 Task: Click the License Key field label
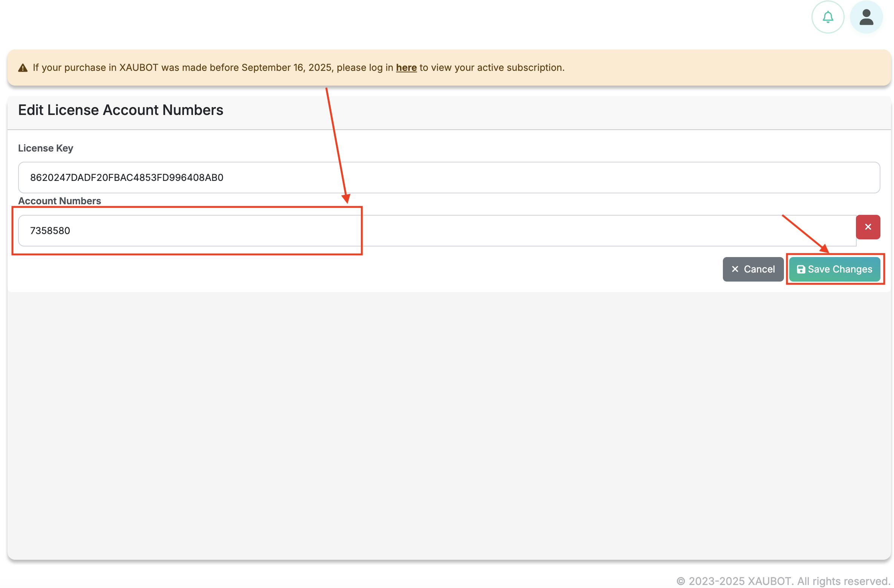pos(46,148)
